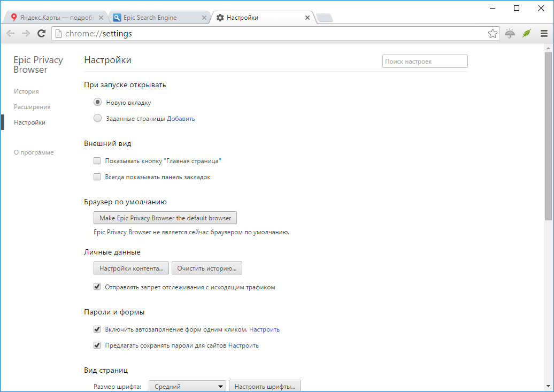Screen dimensions: 554x392
Task: Click Очистить историю button
Action: (207, 268)
